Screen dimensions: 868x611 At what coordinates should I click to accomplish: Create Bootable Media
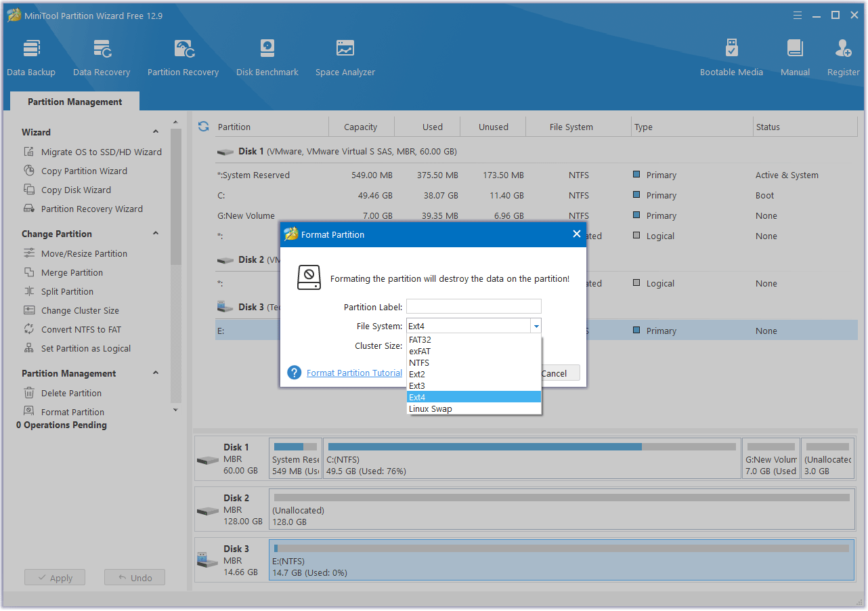click(731, 57)
